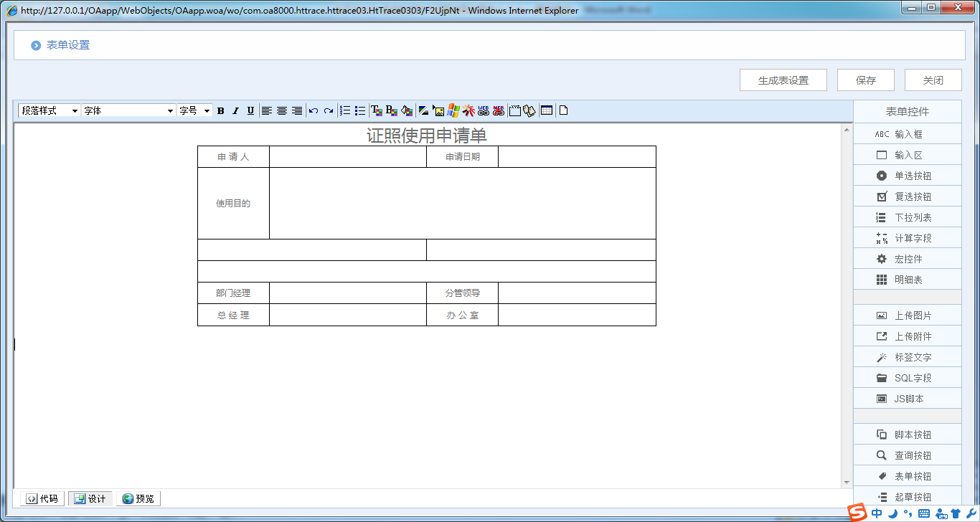Click the redo arrow icon
Viewport: 980px width, 522px height.
coord(329,110)
